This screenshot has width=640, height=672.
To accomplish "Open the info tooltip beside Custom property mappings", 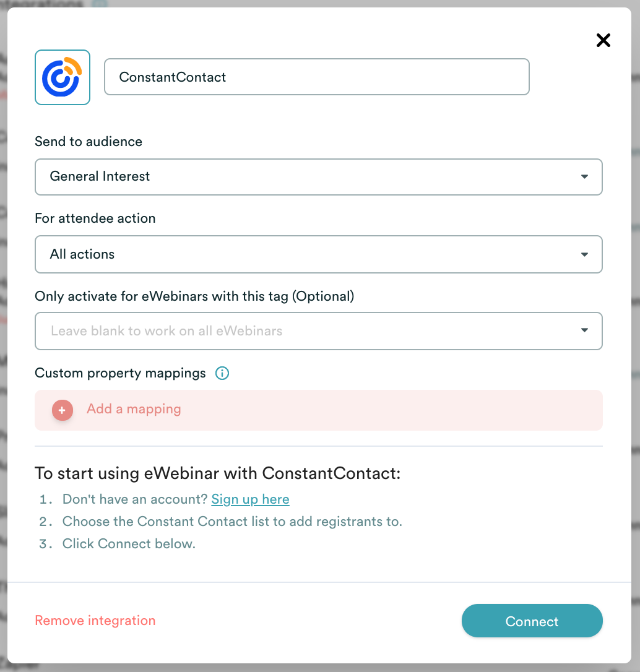I will [x=222, y=373].
